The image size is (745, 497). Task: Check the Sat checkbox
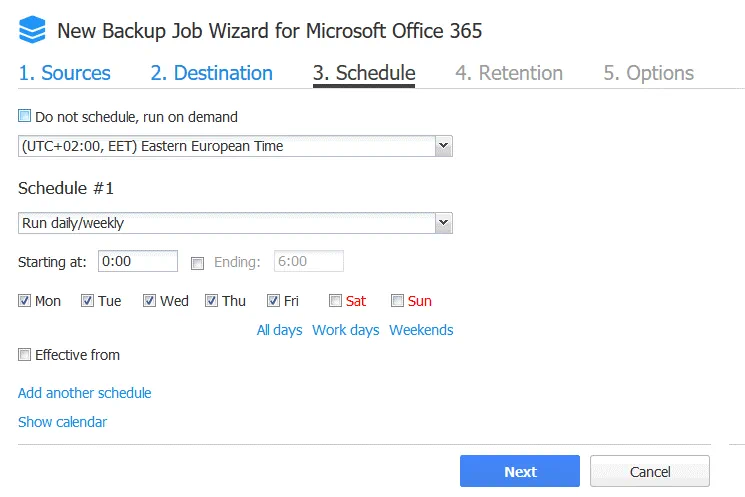[x=335, y=301]
